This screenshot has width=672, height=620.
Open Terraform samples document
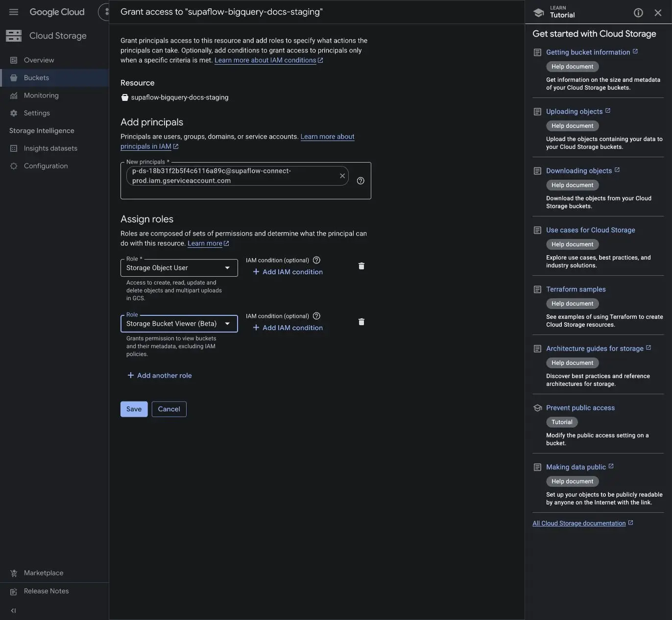pyautogui.click(x=576, y=289)
